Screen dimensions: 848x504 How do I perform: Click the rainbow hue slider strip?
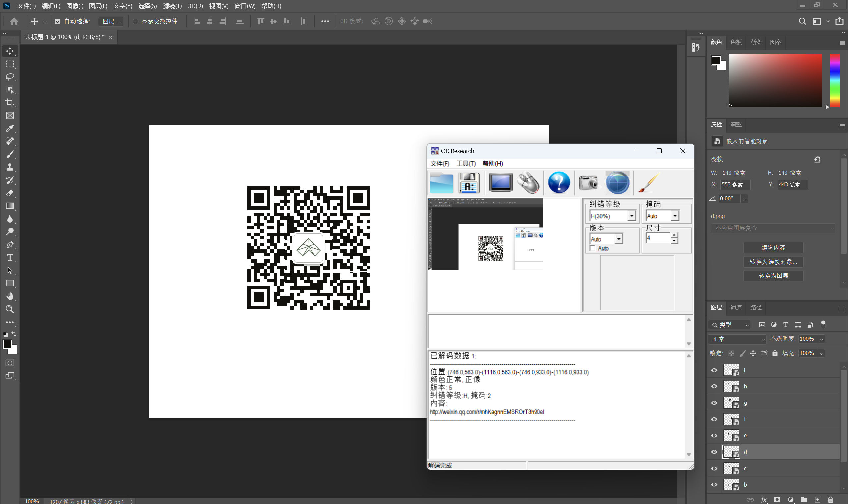coord(835,80)
